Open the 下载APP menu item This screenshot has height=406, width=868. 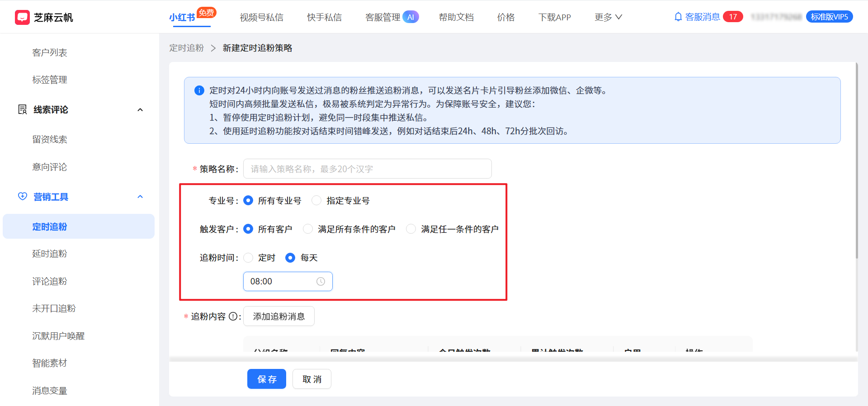555,17
